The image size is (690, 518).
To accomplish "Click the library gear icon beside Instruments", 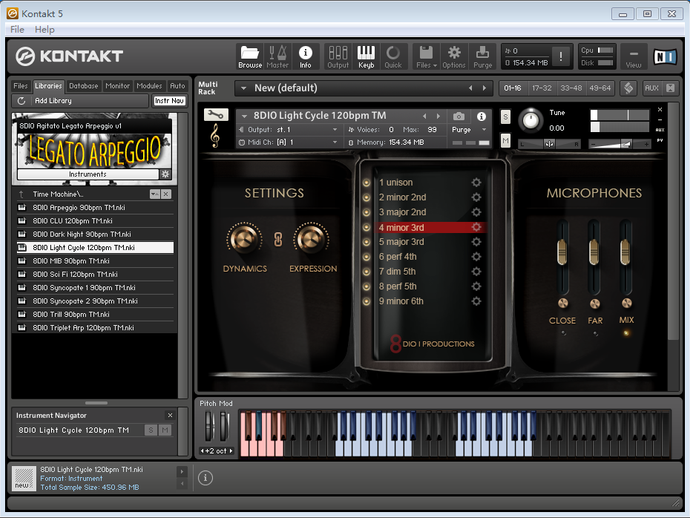I will point(165,174).
